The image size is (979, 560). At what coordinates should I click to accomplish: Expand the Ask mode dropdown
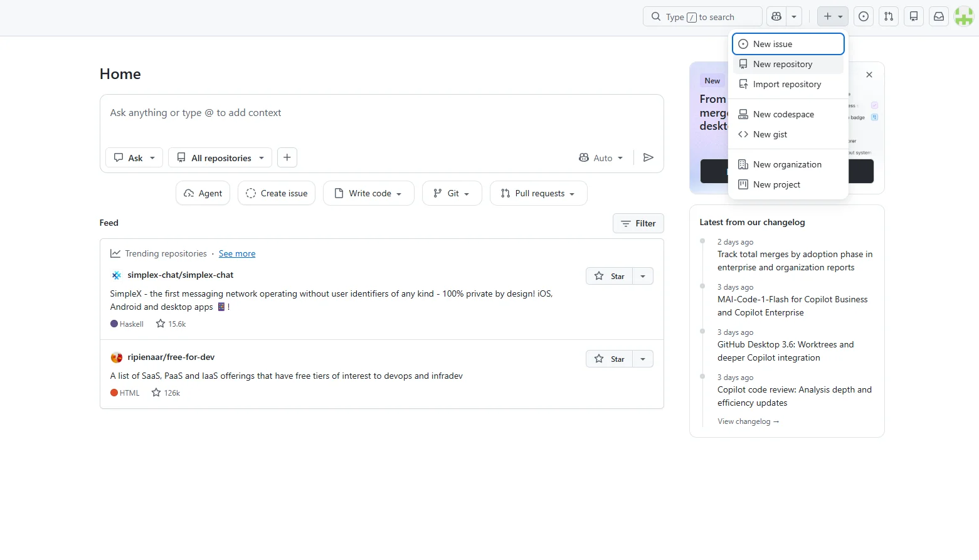tap(134, 157)
